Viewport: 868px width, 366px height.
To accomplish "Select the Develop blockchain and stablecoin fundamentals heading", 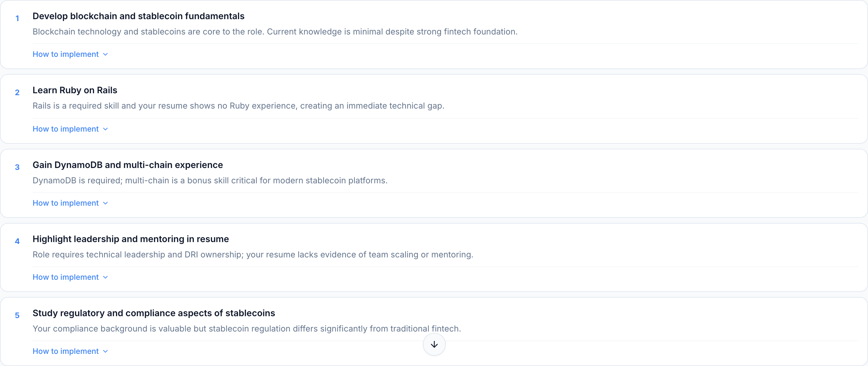I will (x=138, y=16).
